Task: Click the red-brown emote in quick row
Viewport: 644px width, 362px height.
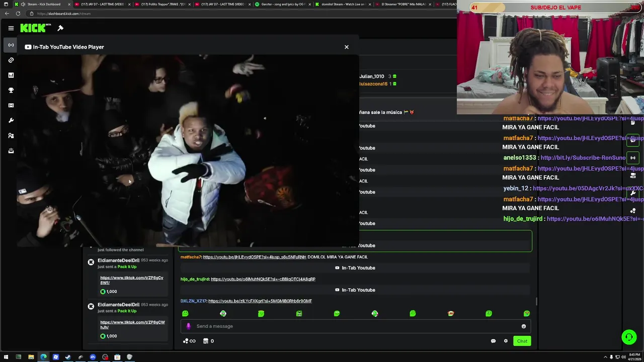Action: click(450, 313)
